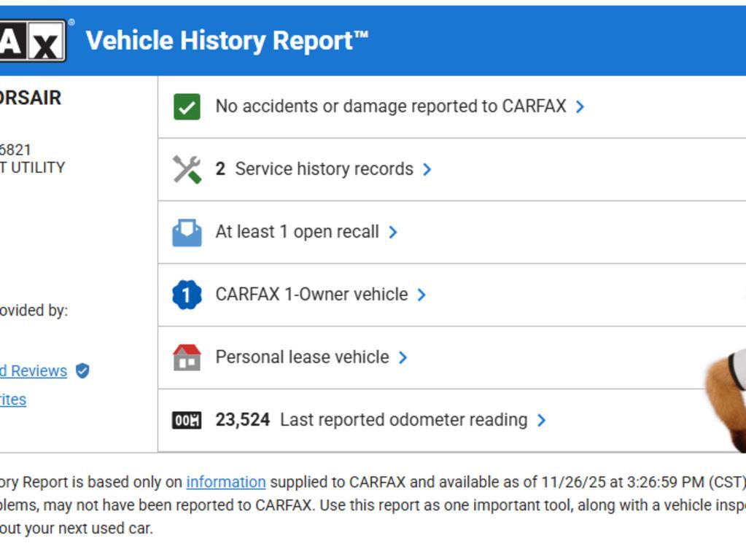Expand the no accidents reported chevron
The image size is (746, 560).
point(580,106)
